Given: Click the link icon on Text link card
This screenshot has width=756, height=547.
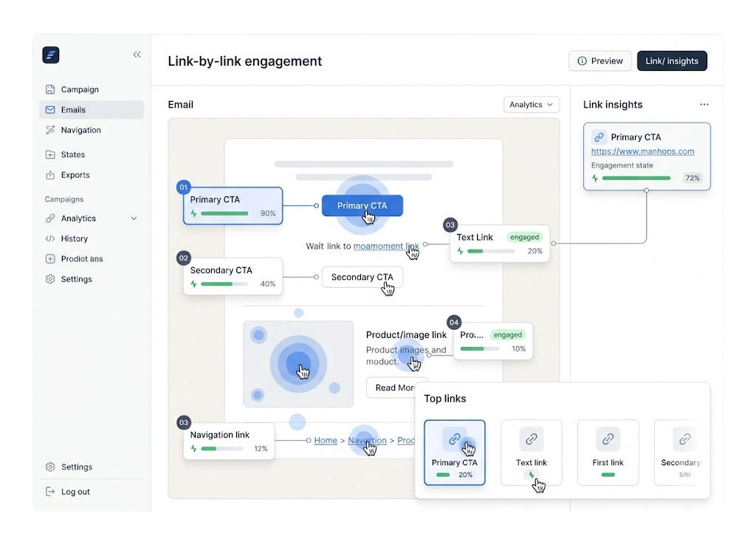Looking at the screenshot, I should (x=532, y=439).
